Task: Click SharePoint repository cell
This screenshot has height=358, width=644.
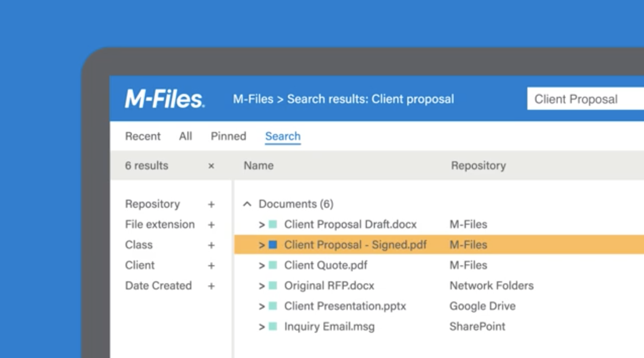Action: [x=477, y=326]
